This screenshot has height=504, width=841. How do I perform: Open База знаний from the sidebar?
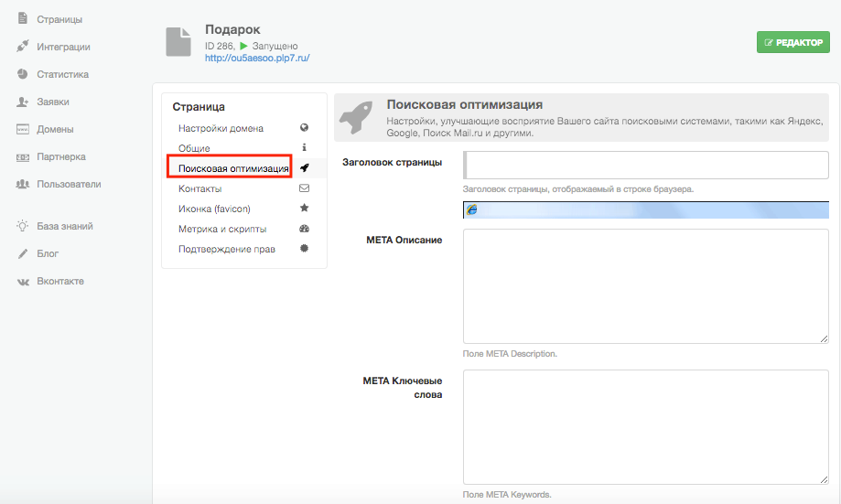[64, 226]
